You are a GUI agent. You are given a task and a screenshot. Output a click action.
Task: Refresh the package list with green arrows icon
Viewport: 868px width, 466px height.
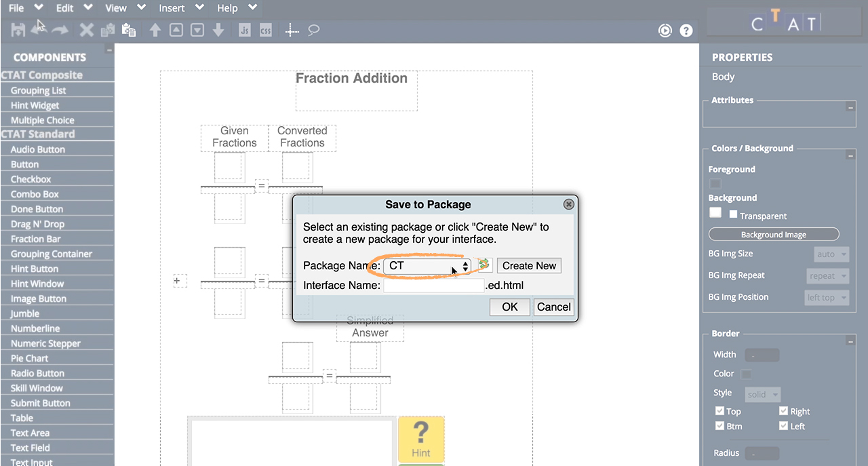tap(484, 265)
